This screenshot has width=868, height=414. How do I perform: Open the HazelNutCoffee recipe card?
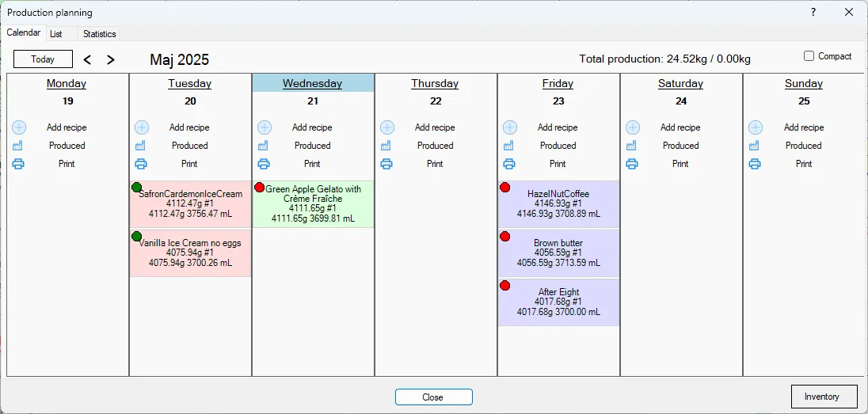point(558,204)
